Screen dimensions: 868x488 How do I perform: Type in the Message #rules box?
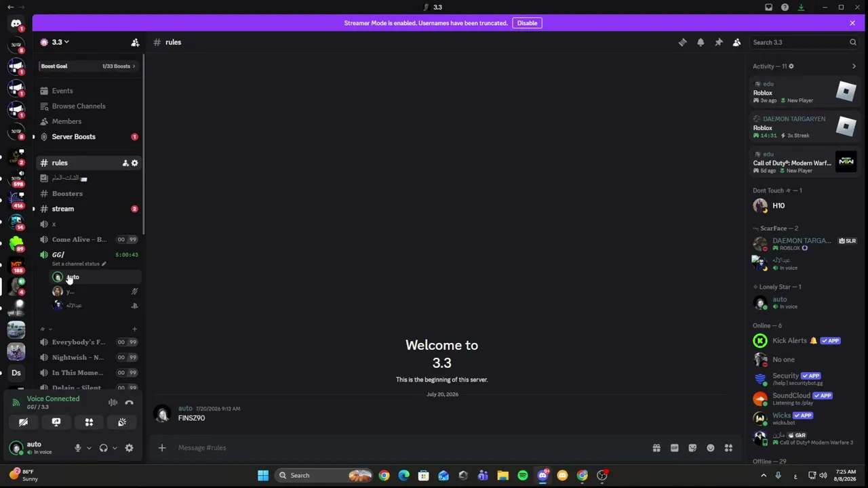[407, 448]
